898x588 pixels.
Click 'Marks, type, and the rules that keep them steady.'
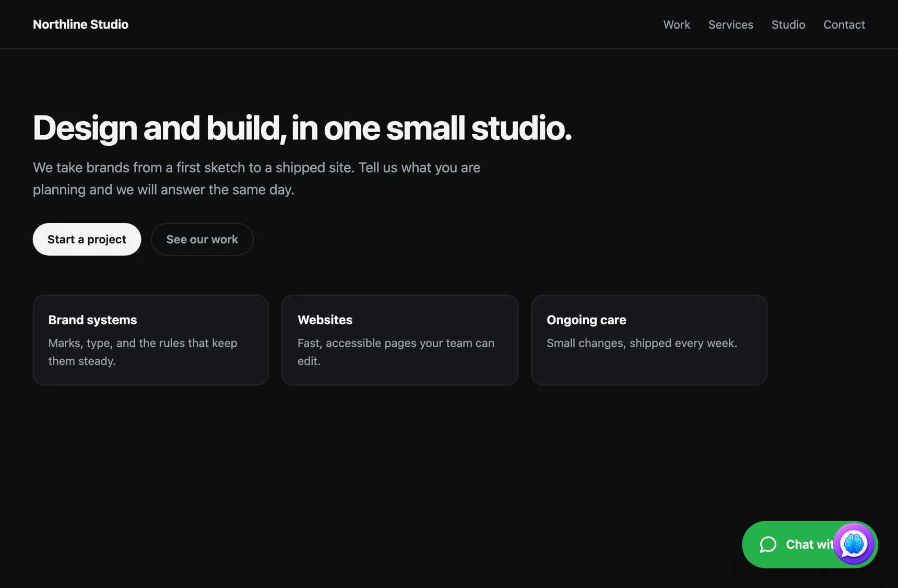click(143, 352)
